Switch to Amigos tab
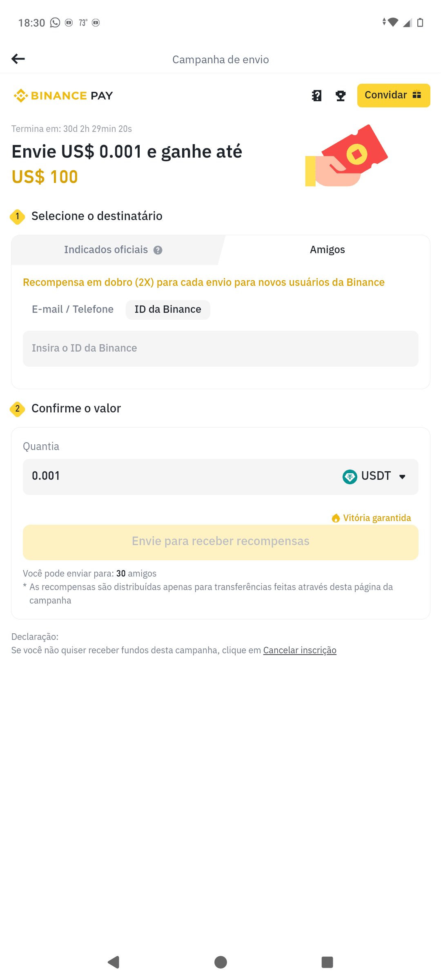Screen dimensions: 441x980 coord(327,250)
